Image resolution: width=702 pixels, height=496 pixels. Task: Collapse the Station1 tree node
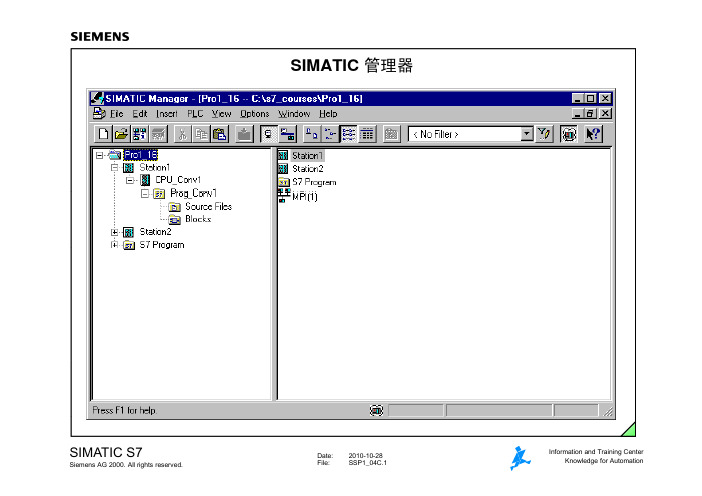115,168
